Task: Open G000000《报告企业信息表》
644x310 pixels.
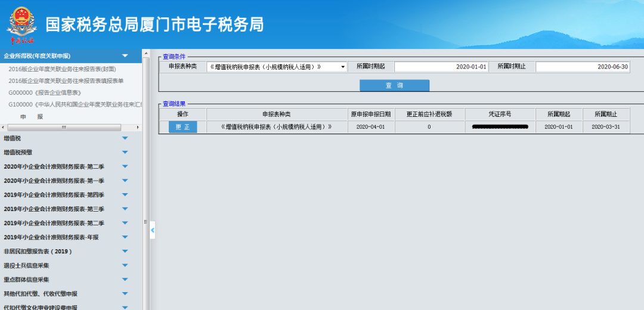Action: pyautogui.click(x=45, y=93)
